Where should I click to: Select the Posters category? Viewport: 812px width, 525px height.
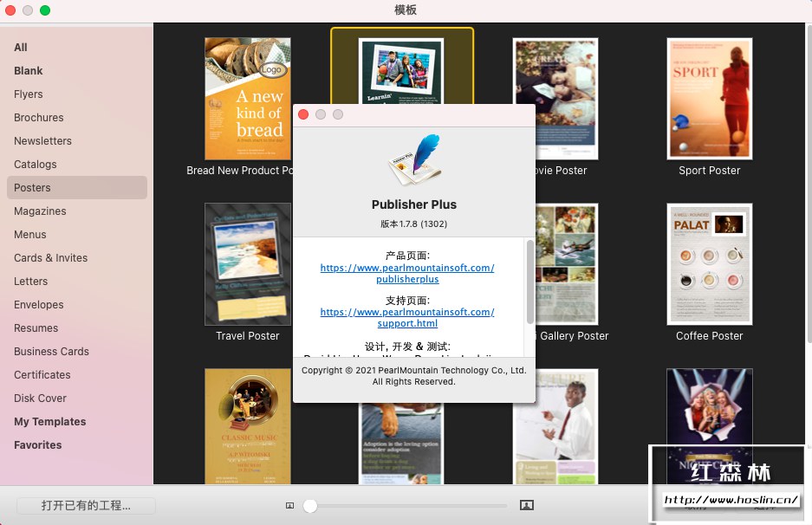tap(77, 187)
